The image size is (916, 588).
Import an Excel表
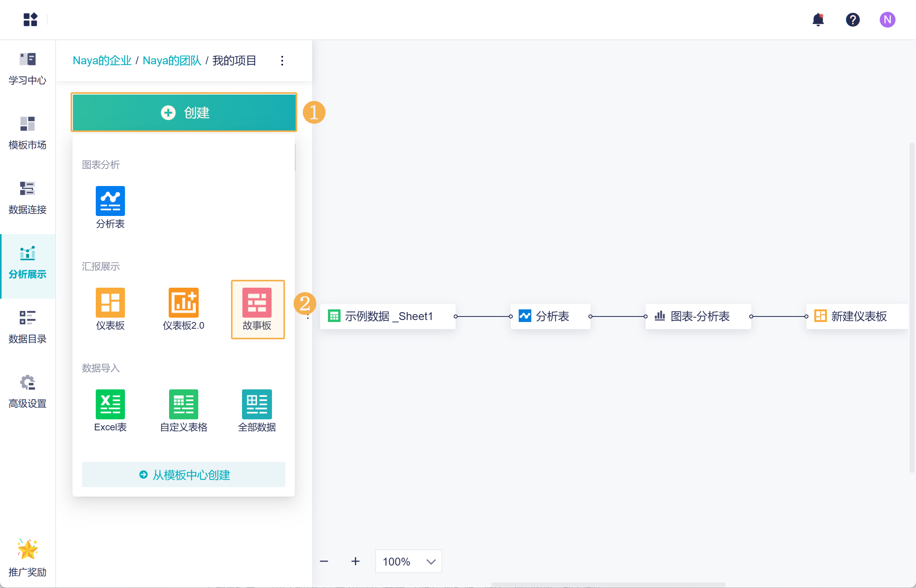tap(110, 411)
